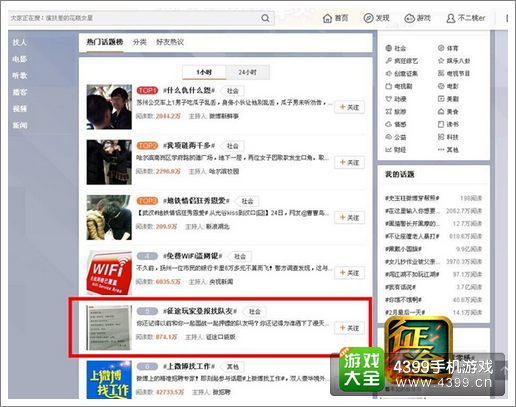Screen dimensions: 516x407
Task: Select the 科技 category icon
Action: tap(441, 137)
